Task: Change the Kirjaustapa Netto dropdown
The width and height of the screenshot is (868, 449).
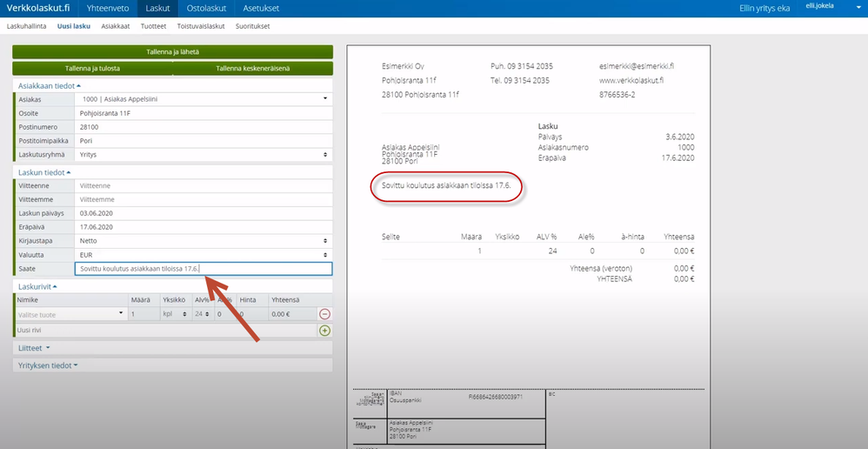Action: (204, 241)
